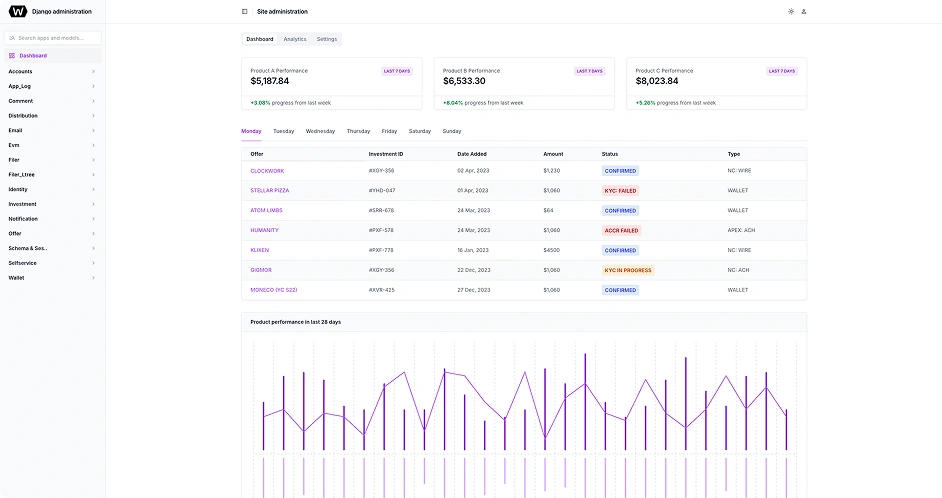
Task: Switch theme using the sun icon
Action: tap(791, 11)
